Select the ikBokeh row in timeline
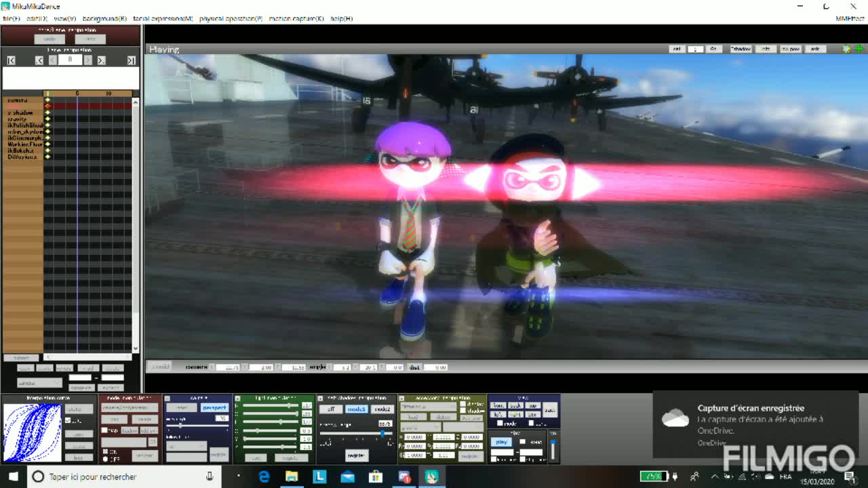 pyautogui.click(x=22, y=150)
